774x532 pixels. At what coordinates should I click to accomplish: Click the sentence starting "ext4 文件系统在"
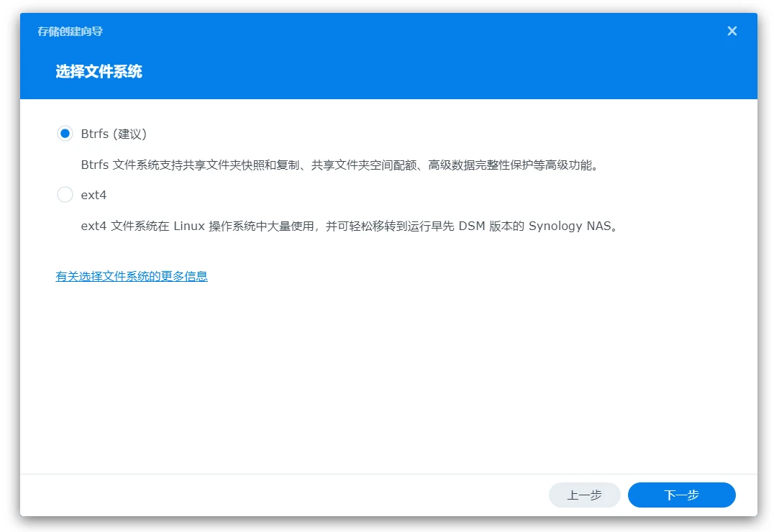click(x=350, y=226)
